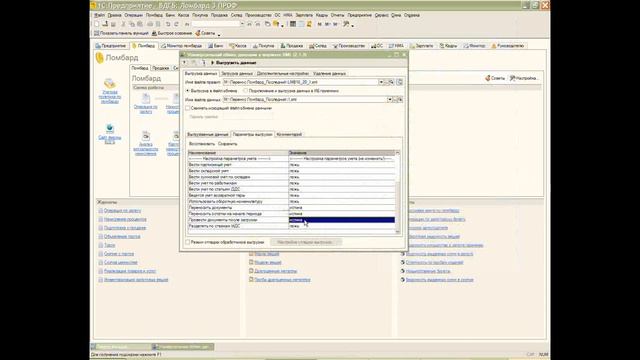
Task: Open the 'Файл' menu
Action: pyautogui.click(x=99, y=15)
